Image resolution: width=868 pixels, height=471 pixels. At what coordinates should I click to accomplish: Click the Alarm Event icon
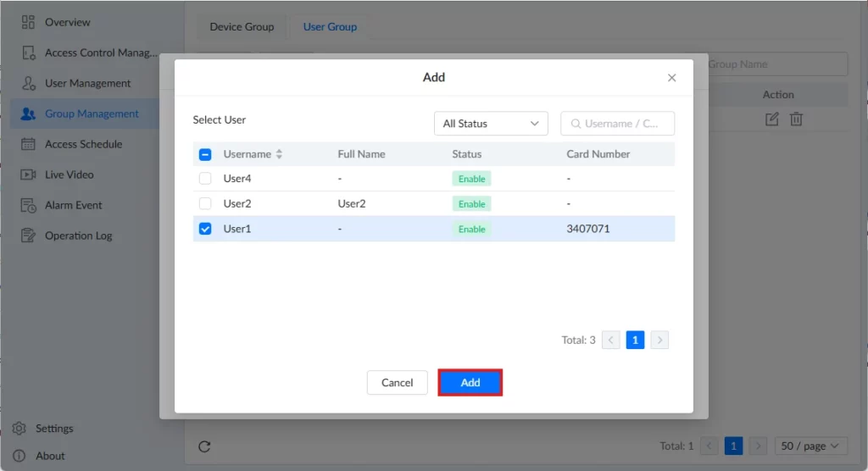pos(28,205)
